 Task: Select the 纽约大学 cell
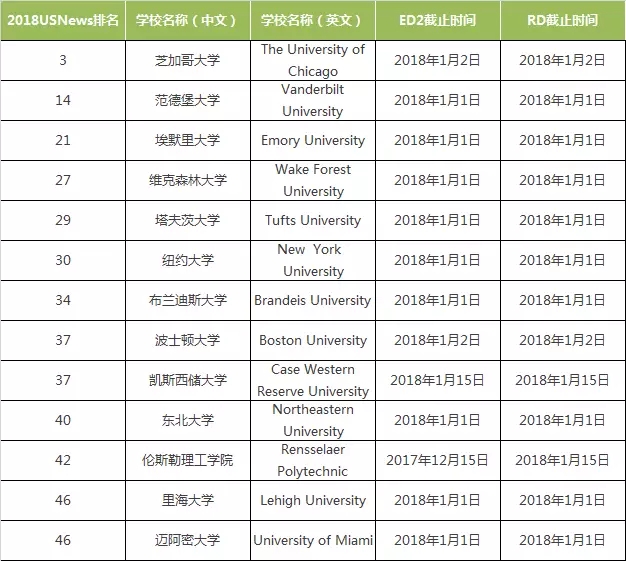click(188, 260)
